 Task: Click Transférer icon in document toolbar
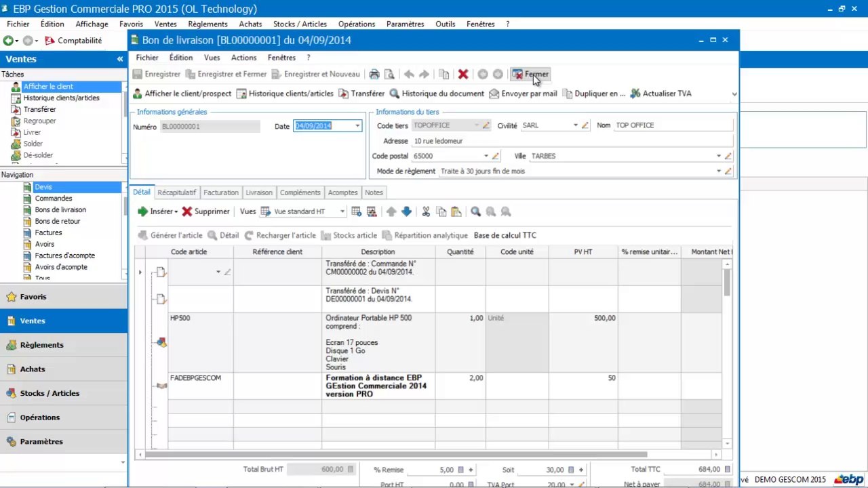361,94
